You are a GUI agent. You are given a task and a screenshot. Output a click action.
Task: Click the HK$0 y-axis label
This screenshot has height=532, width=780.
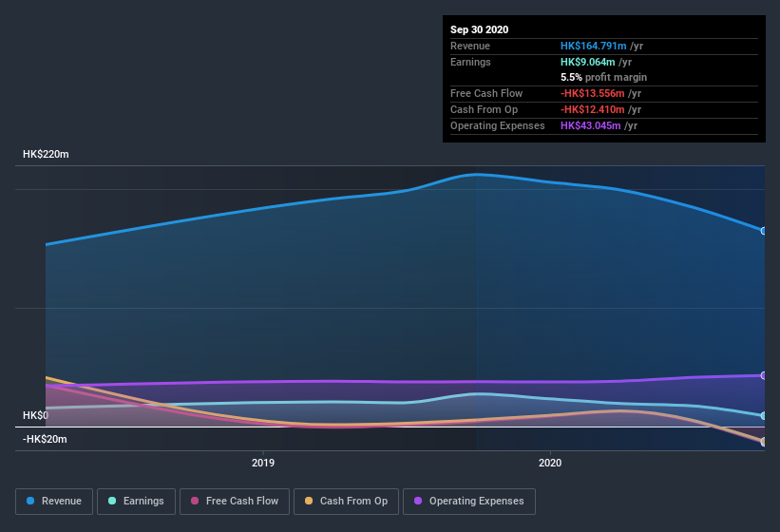pyautogui.click(x=35, y=415)
